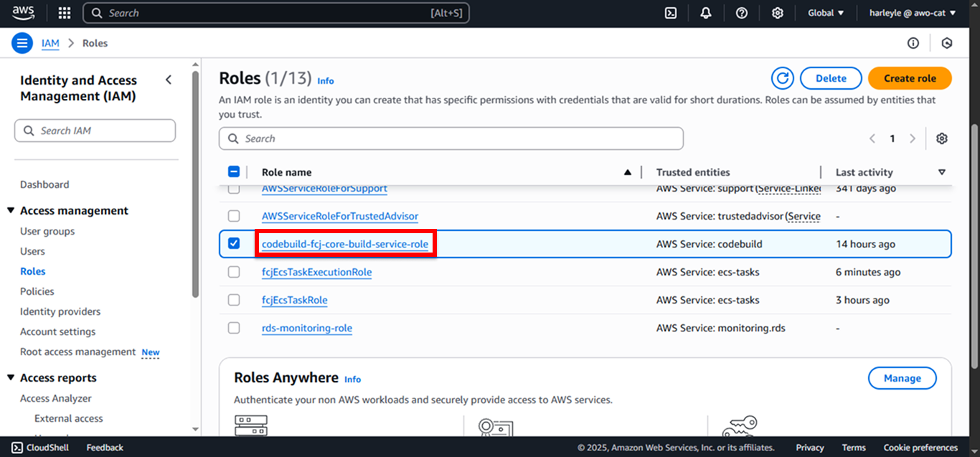The image size is (980, 457).
Task: Open fcjEcsTaskRole link
Action: tap(295, 300)
